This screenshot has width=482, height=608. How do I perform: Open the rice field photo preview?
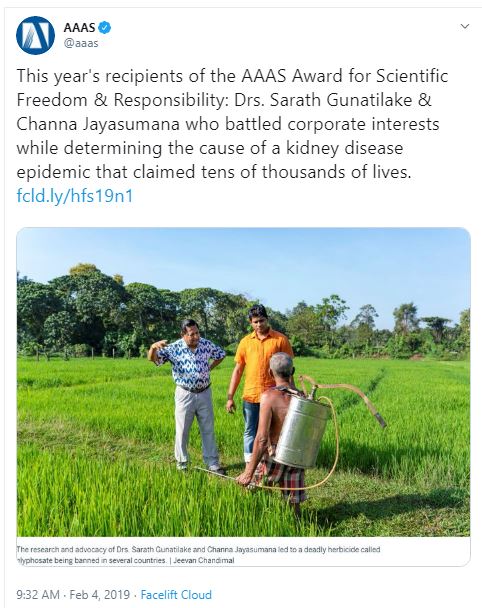click(x=243, y=382)
